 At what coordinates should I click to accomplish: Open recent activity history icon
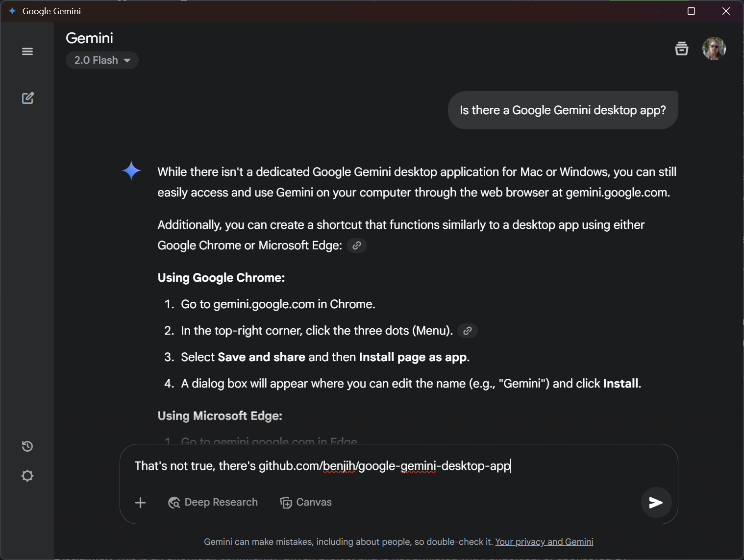coord(27,446)
